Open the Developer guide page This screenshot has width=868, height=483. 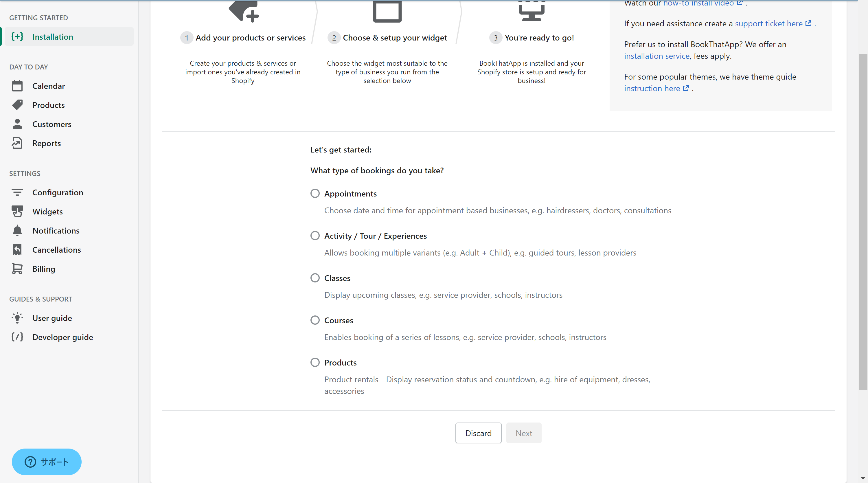(63, 337)
